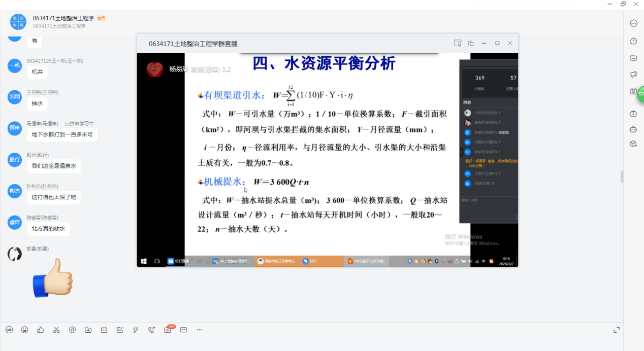Mark a task complete using the checkbox icon
This screenshot has height=351, width=644.
(120, 330)
